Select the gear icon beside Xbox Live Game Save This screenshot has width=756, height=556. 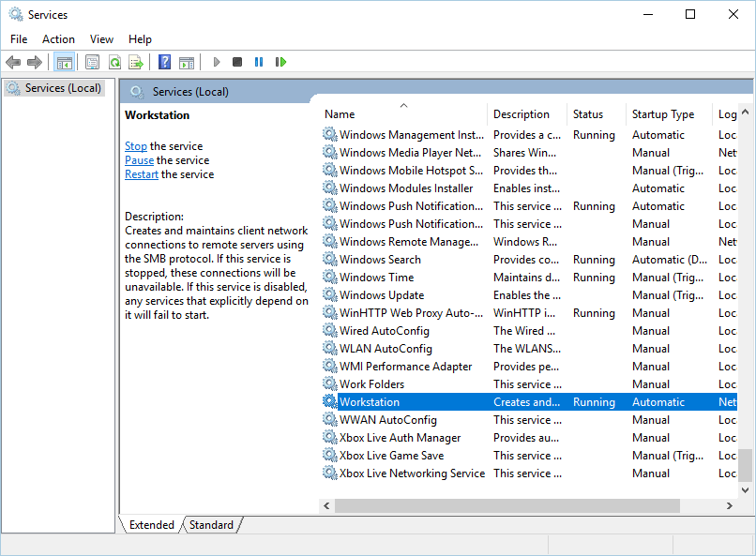click(x=330, y=456)
